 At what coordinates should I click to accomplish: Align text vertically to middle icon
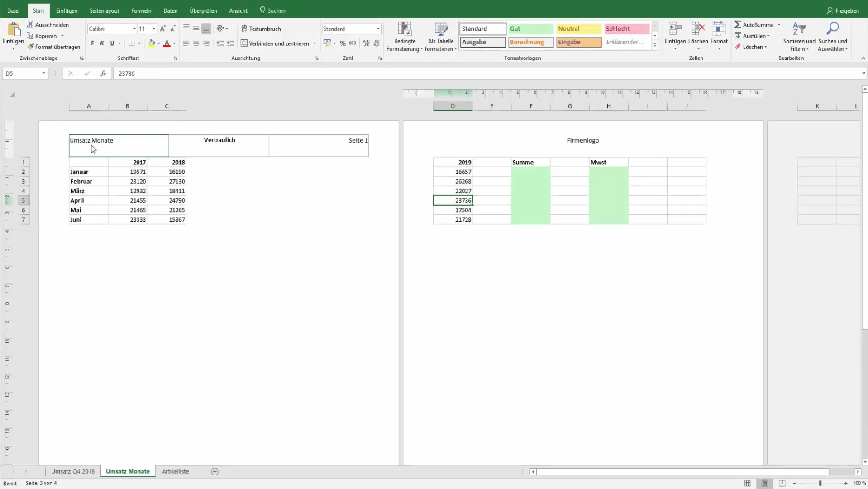(x=196, y=28)
